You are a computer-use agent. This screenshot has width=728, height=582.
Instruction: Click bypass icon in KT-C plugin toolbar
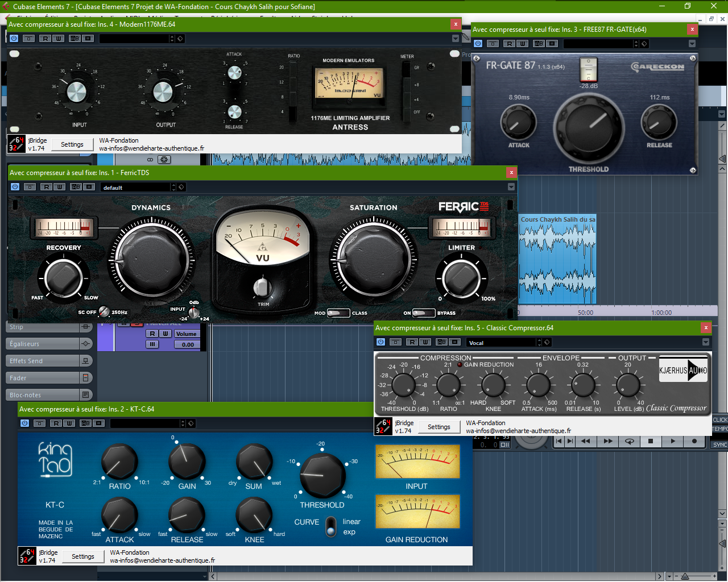[x=39, y=423]
